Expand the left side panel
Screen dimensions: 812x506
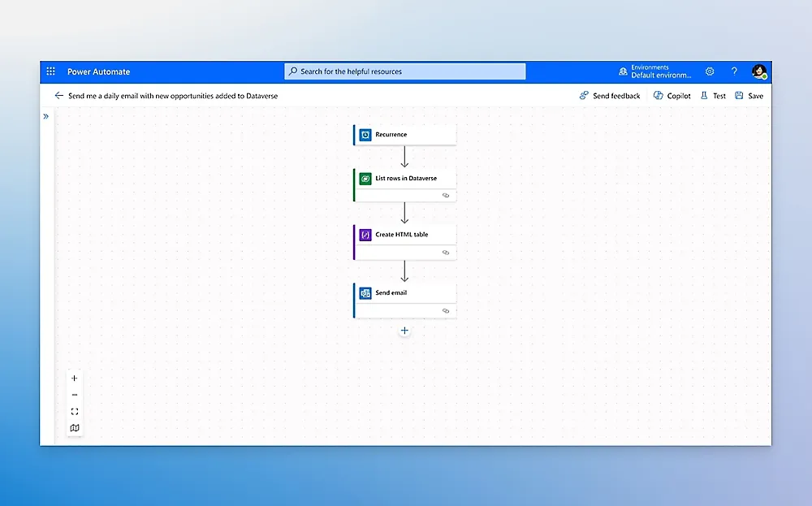coord(45,116)
